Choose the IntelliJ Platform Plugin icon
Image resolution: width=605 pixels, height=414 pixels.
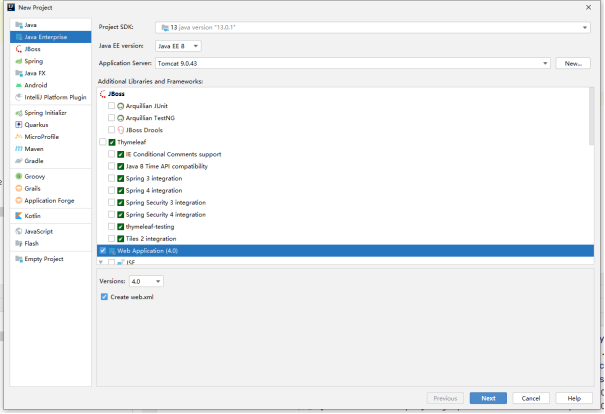19,97
